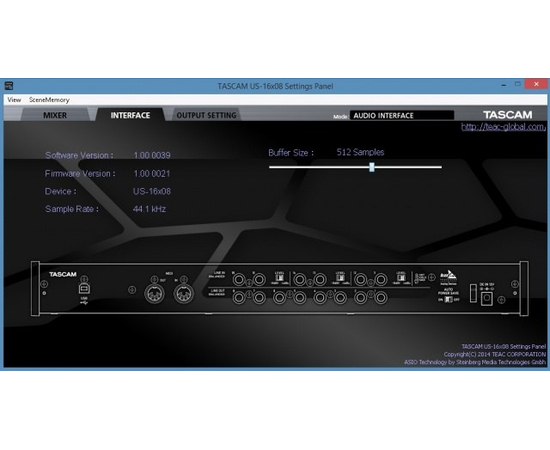This screenshot has height=450, width=550.
Task: Click the "Buffer Size :" label
Action: point(291,153)
